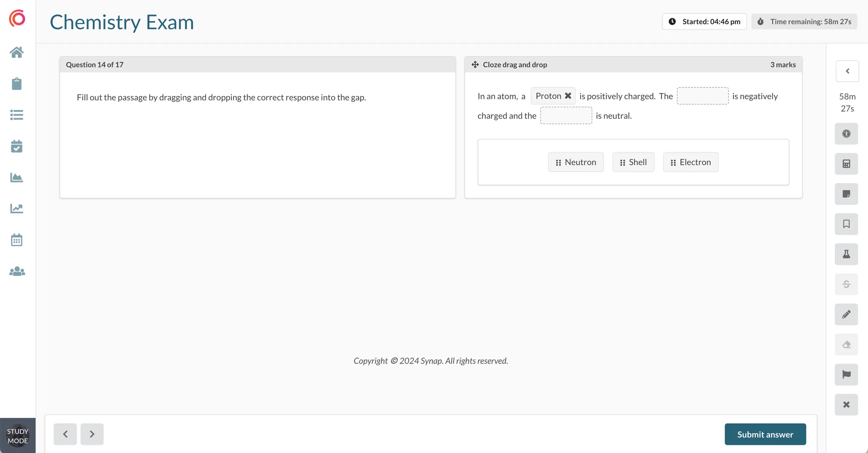Go to the next question arrow
The image size is (868, 453).
tap(92, 434)
